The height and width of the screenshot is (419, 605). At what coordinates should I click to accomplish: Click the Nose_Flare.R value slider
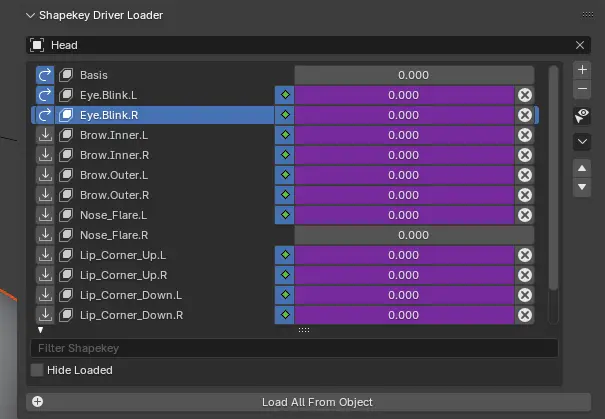coord(414,235)
